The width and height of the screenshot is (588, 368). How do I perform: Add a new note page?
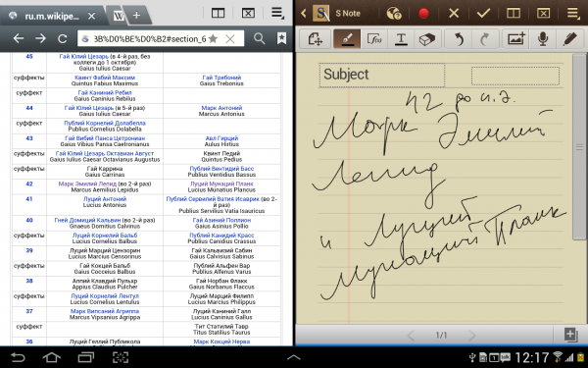pos(570,335)
